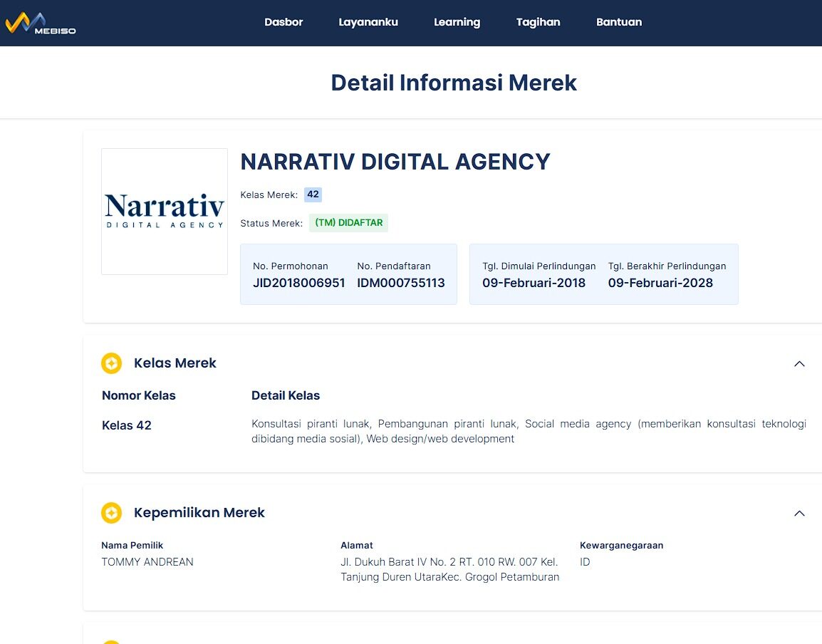Click the Jl. Dukuh Barat address text
822x644 pixels.
point(449,569)
